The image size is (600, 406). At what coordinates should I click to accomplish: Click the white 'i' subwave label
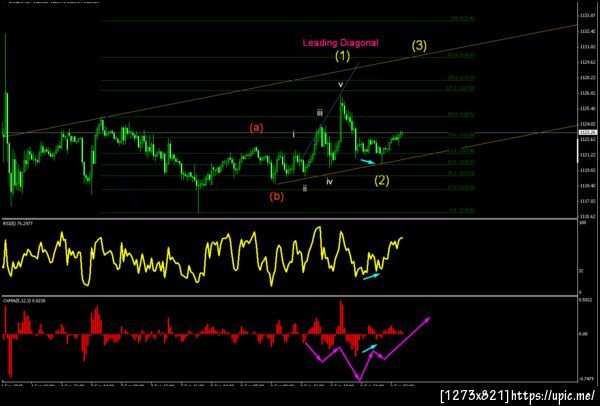click(x=293, y=134)
